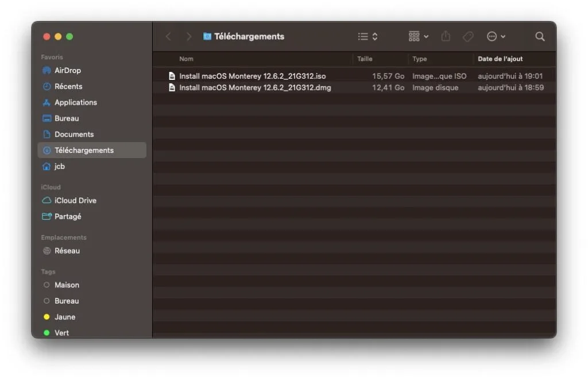Viewport: 588px width, 380px height.
Task: Click the .iso file document icon
Action: click(172, 76)
